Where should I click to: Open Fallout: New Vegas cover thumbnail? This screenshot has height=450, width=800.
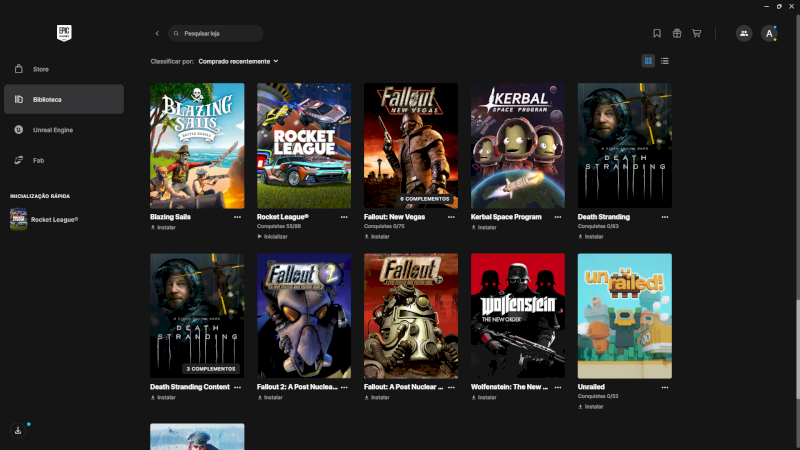coord(411,146)
